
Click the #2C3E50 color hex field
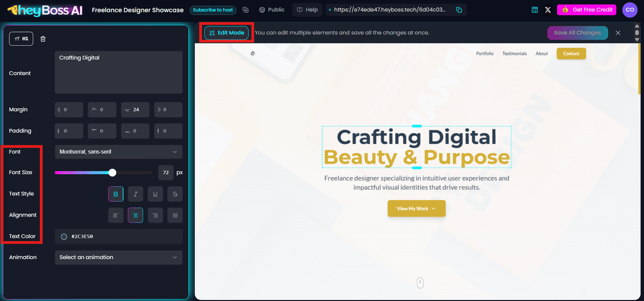[119, 237]
